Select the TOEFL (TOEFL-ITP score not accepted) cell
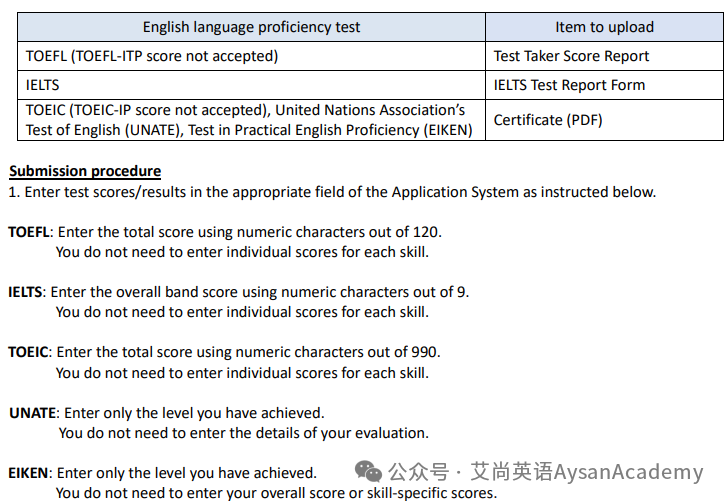This screenshot has width=726, height=501. 251,56
